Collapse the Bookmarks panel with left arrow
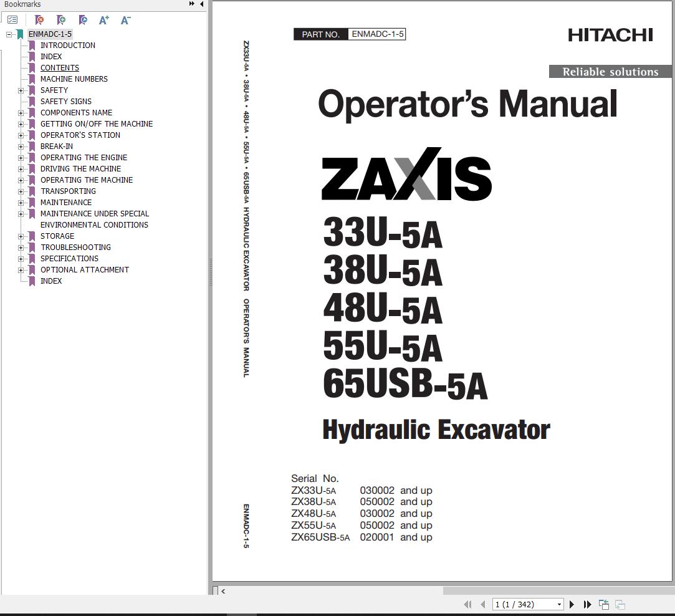This screenshot has height=616, width=675. click(201, 4)
